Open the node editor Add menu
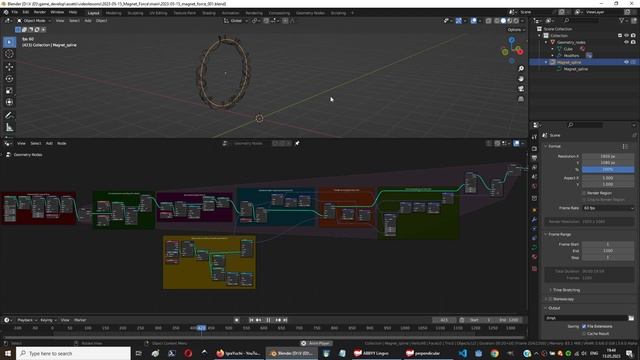The width and height of the screenshot is (640, 360). coord(49,143)
